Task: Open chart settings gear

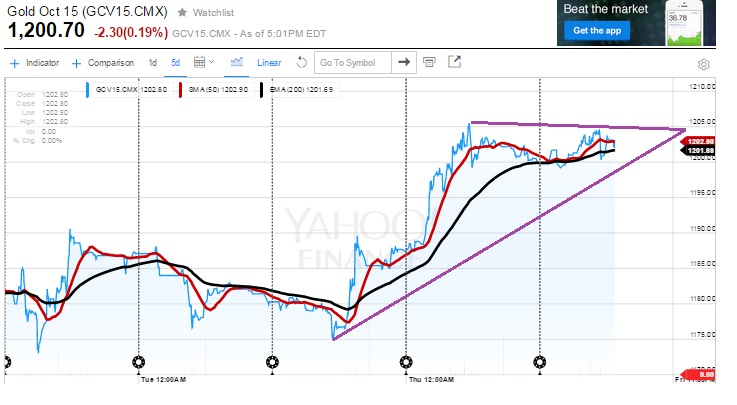Action: coord(704,63)
